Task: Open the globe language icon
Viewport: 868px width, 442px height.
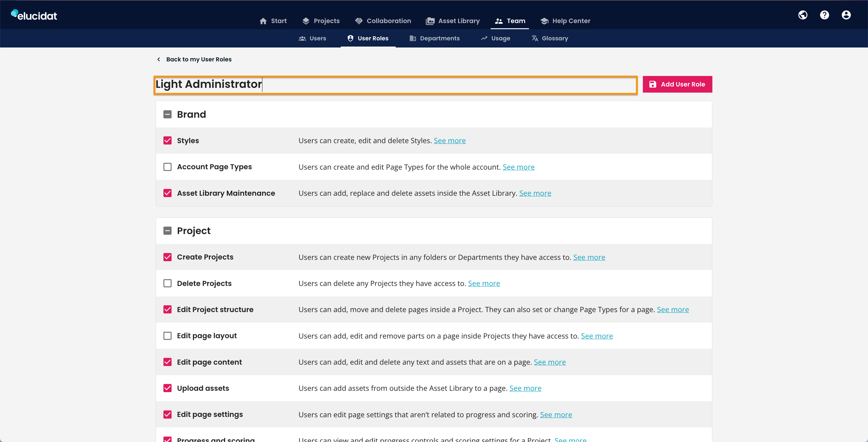Action: (803, 15)
